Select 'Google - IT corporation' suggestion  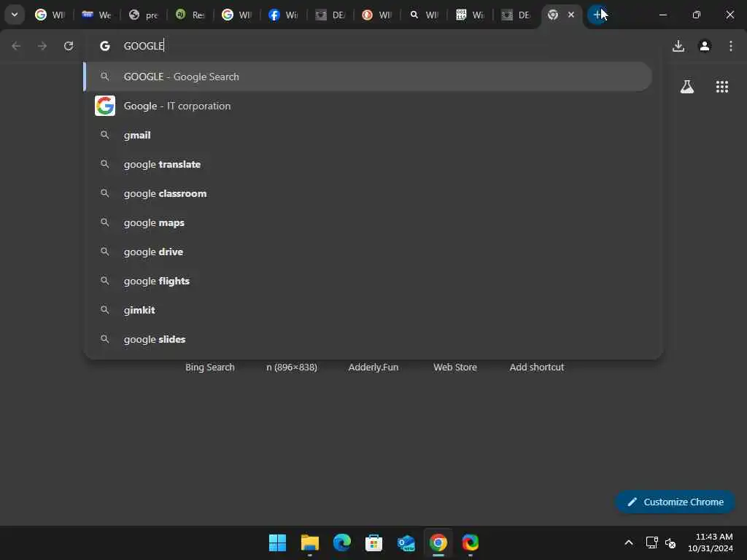point(368,106)
